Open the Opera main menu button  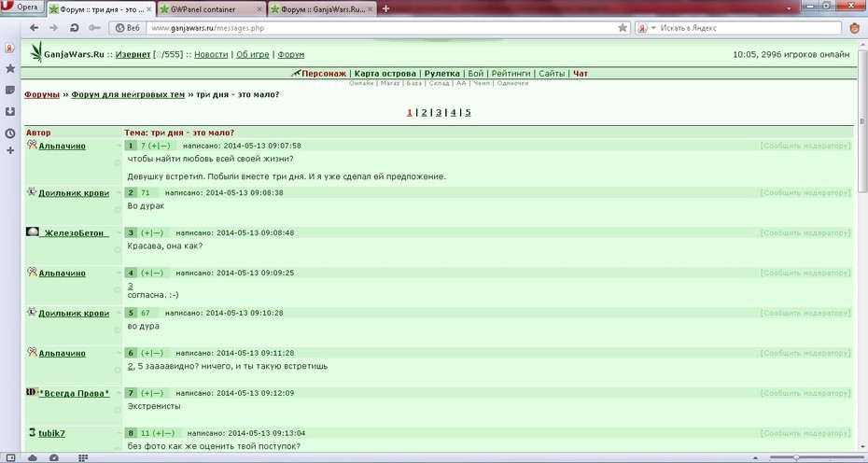pyautogui.click(x=21, y=7)
